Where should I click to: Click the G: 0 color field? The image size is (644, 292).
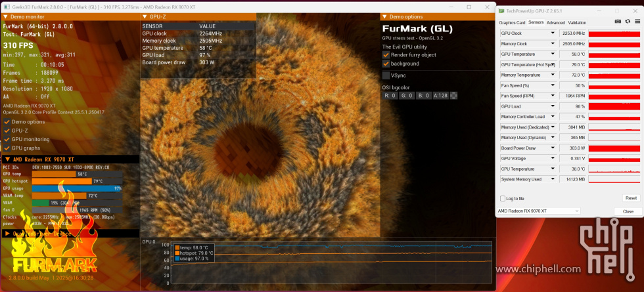pos(407,96)
